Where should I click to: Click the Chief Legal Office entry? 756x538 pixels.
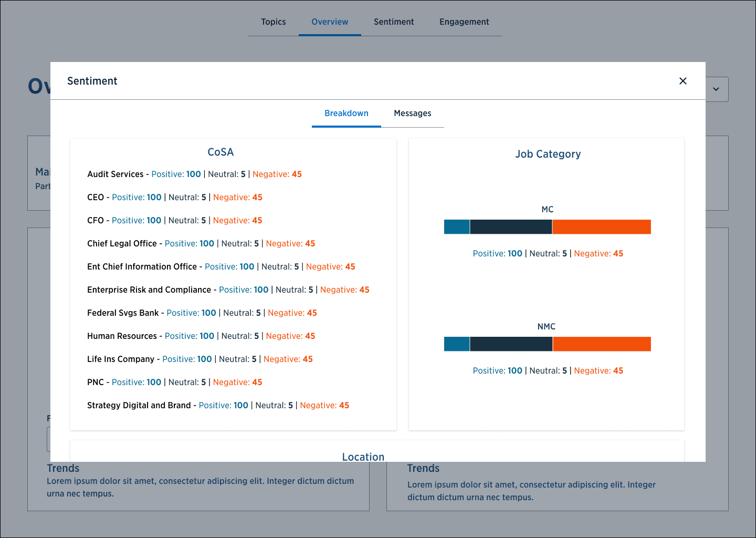(x=201, y=244)
